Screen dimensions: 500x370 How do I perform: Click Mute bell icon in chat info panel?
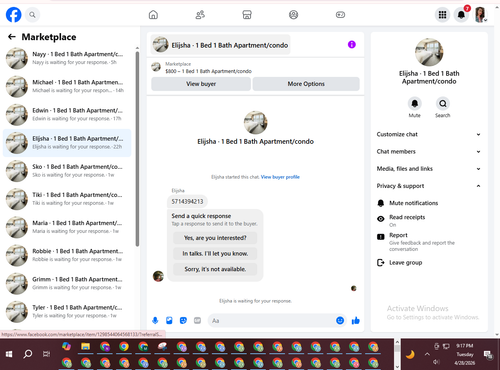tap(415, 104)
